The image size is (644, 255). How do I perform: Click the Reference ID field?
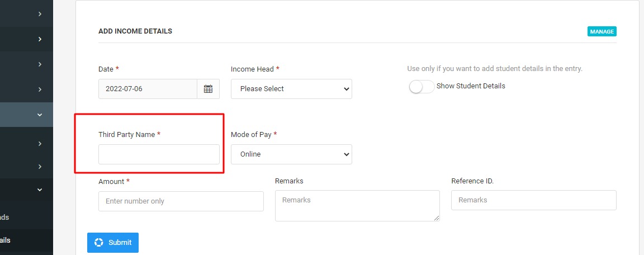tap(533, 200)
